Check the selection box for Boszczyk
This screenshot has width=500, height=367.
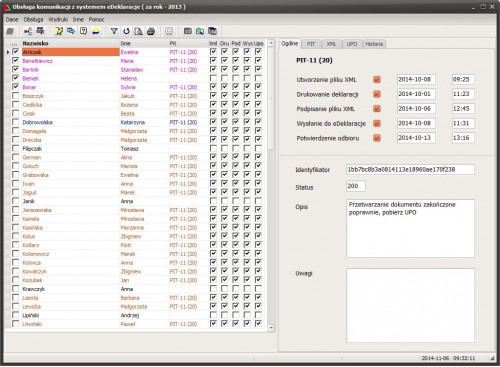(x=15, y=96)
